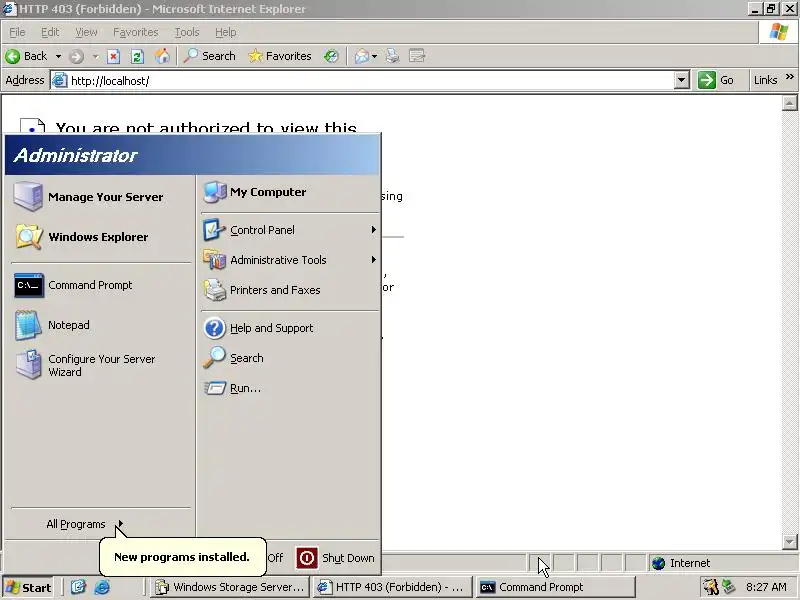Viewport: 800px width, 600px height.
Task: Launch Windows Explorer from Start menu
Action: tap(100, 237)
